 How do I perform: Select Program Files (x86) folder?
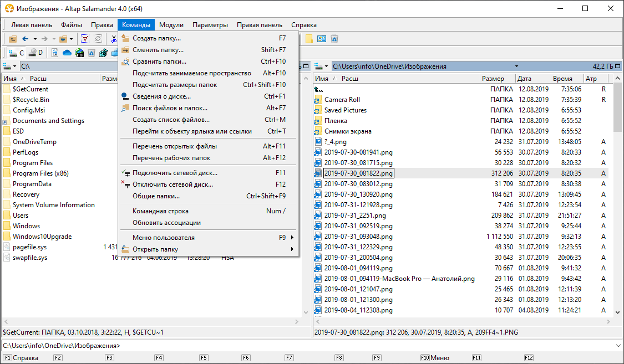point(40,173)
